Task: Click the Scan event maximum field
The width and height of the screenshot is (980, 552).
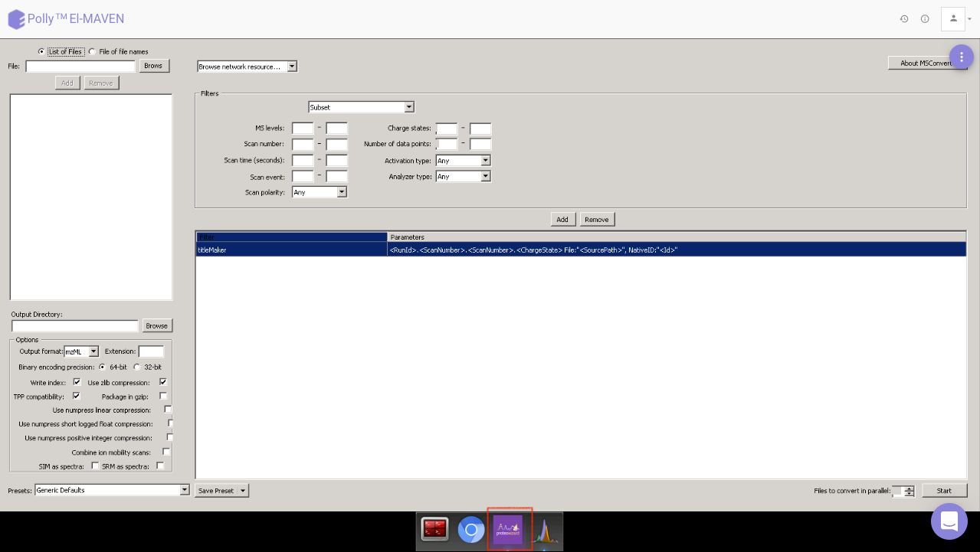Action: tap(336, 176)
